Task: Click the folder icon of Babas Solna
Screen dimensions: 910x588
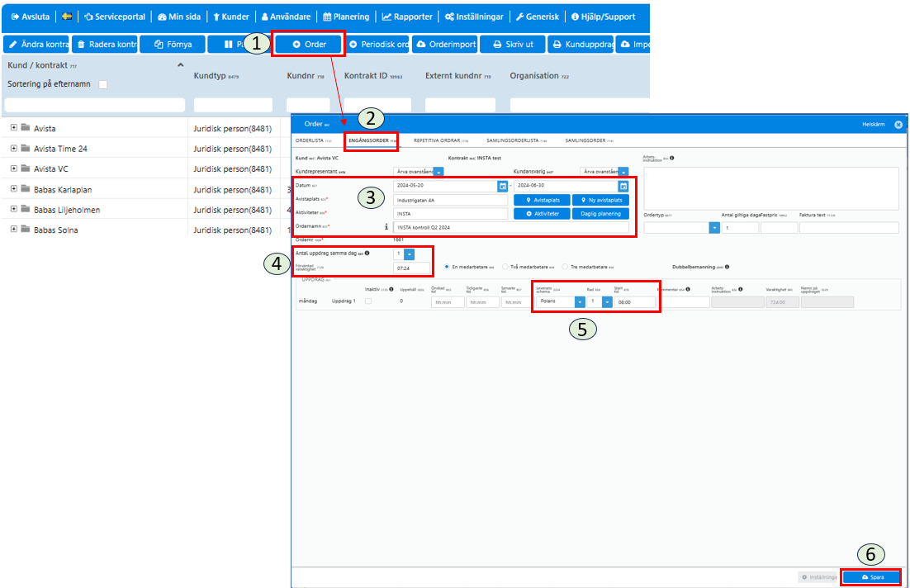Action: tap(26, 230)
